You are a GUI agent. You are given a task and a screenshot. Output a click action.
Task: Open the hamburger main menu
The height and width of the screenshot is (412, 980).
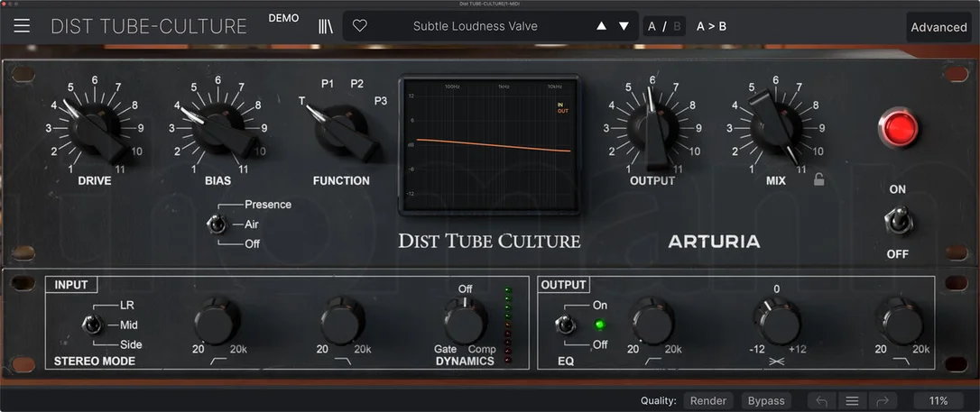[22, 26]
